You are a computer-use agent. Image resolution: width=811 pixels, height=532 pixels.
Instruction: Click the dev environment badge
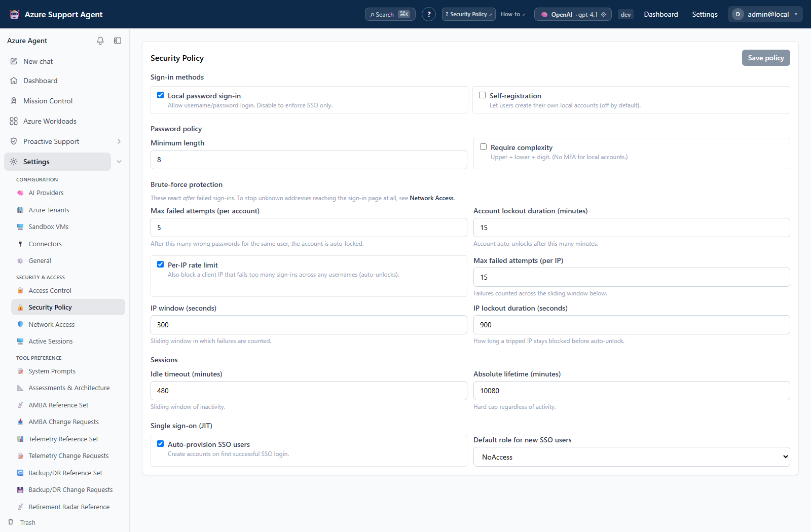tap(626, 15)
